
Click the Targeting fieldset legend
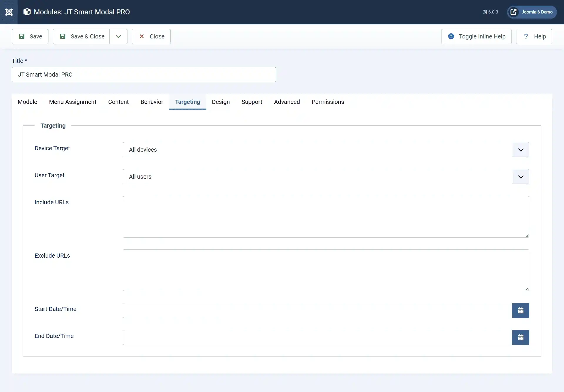point(53,126)
